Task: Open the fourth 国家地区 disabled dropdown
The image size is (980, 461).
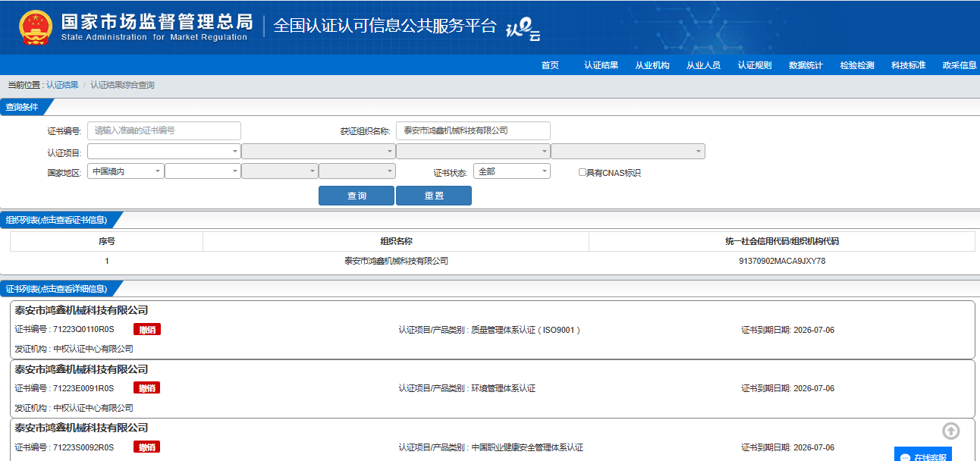Action: (x=357, y=171)
